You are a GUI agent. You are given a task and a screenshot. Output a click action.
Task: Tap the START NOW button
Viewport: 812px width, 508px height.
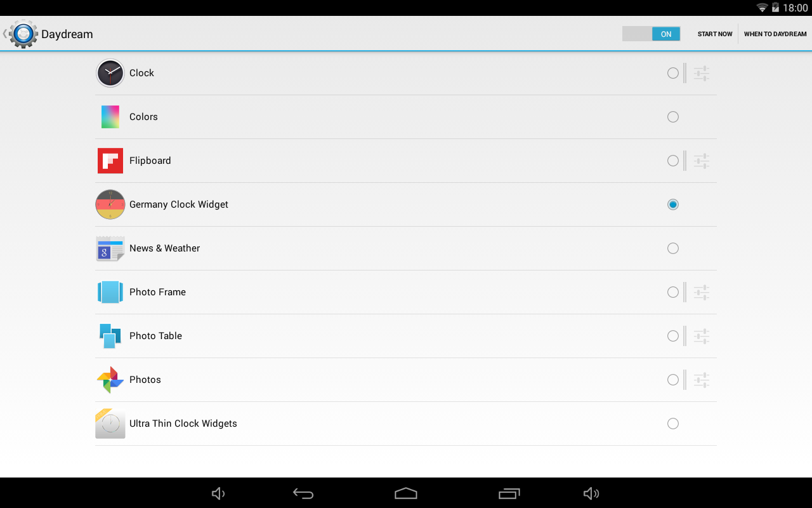click(x=715, y=34)
